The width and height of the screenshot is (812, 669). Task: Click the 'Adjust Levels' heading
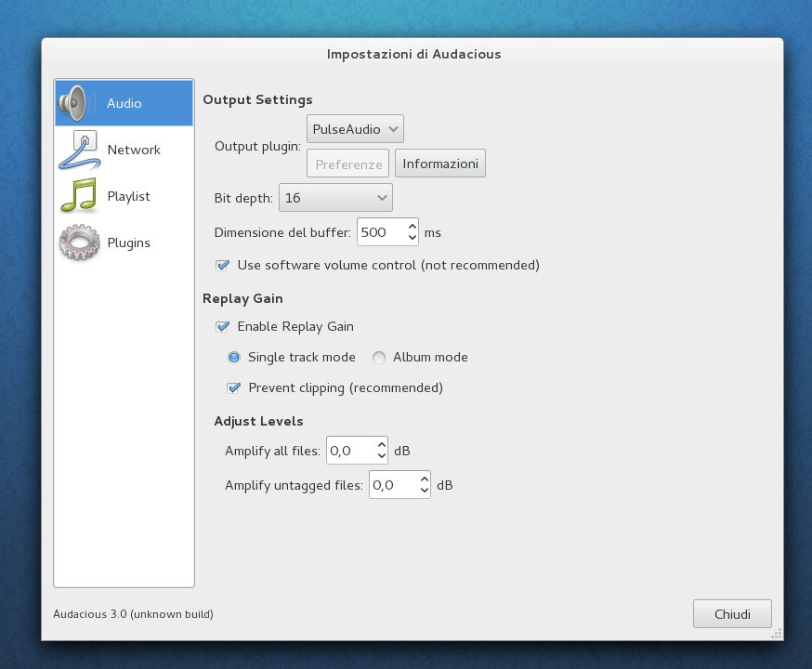pos(258,421)
